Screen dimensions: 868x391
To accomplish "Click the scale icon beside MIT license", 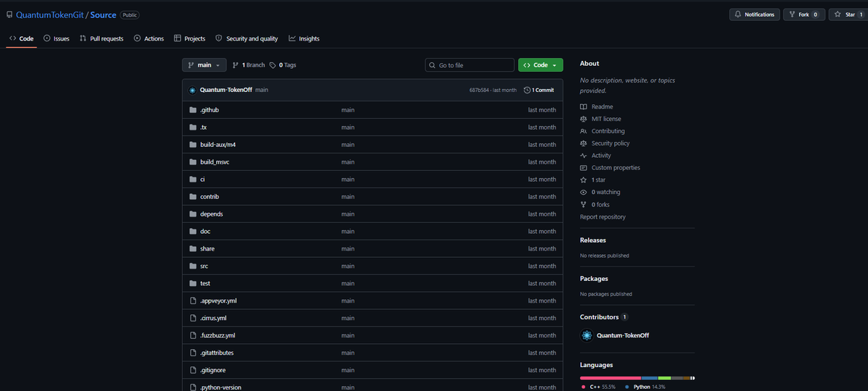I will [x=584, y=119].
